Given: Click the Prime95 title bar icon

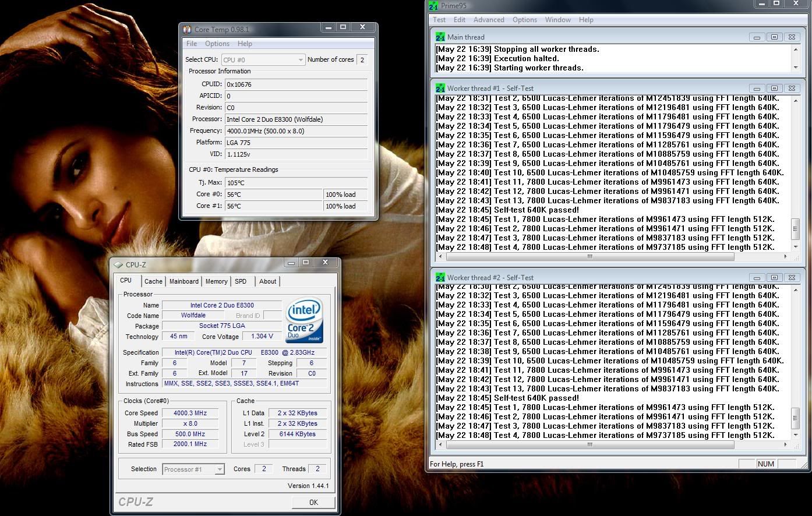Looking at the screenshot, I should (x=433, y=6).
